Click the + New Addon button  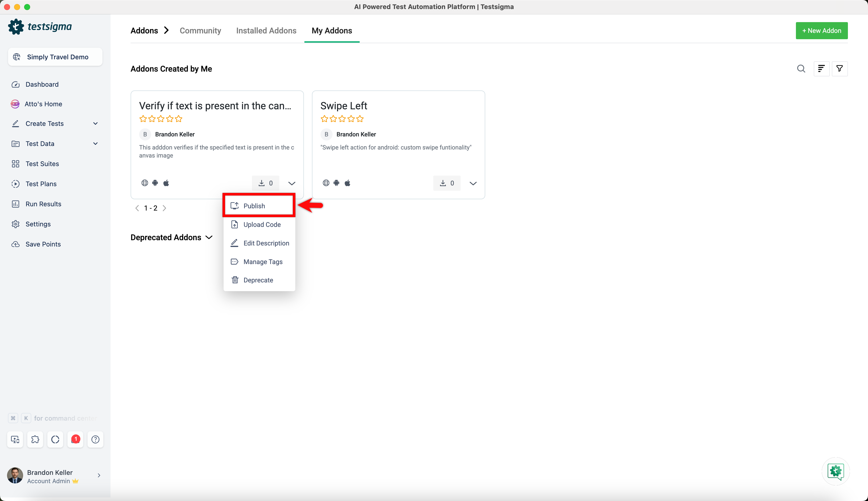pos(822,30)
